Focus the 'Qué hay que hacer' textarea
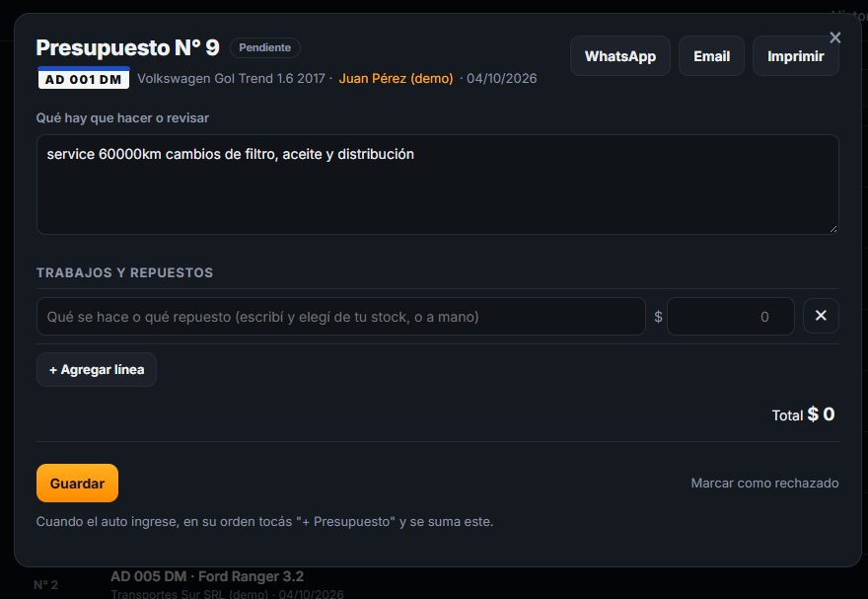 pyautogui.click(x=437, y=185)
